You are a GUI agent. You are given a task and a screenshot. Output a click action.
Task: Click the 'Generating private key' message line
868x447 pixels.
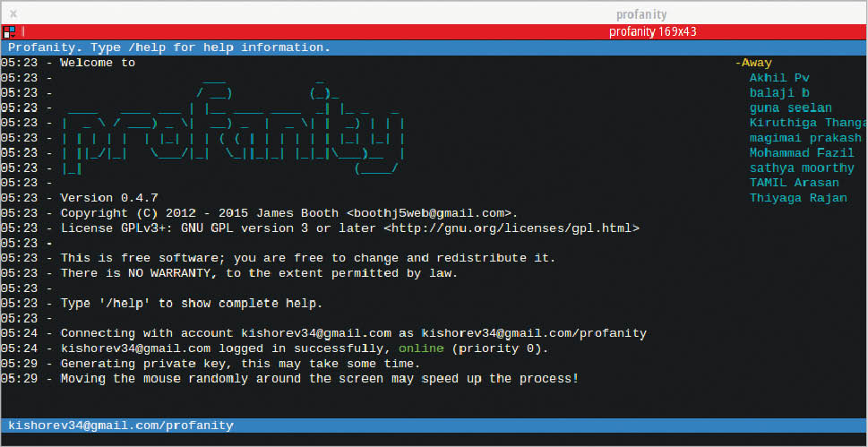(x=240, y=364)
